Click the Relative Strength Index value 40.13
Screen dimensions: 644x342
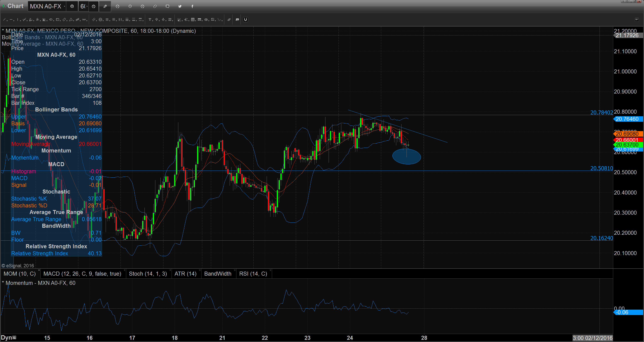[95, 253]
